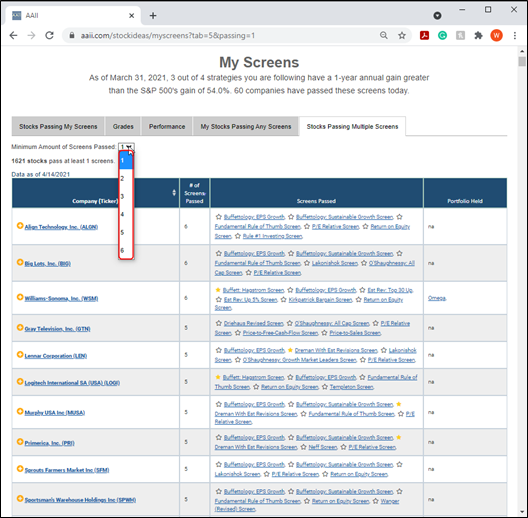
Task: Open the Stocks Passing My Screens tab
Action: 58,126
